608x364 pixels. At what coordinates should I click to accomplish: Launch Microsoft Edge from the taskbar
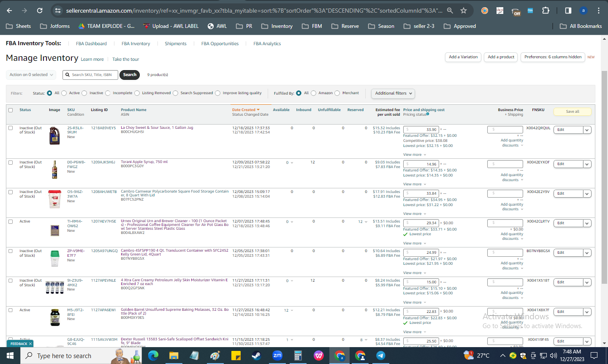click(x=153, y=356)
